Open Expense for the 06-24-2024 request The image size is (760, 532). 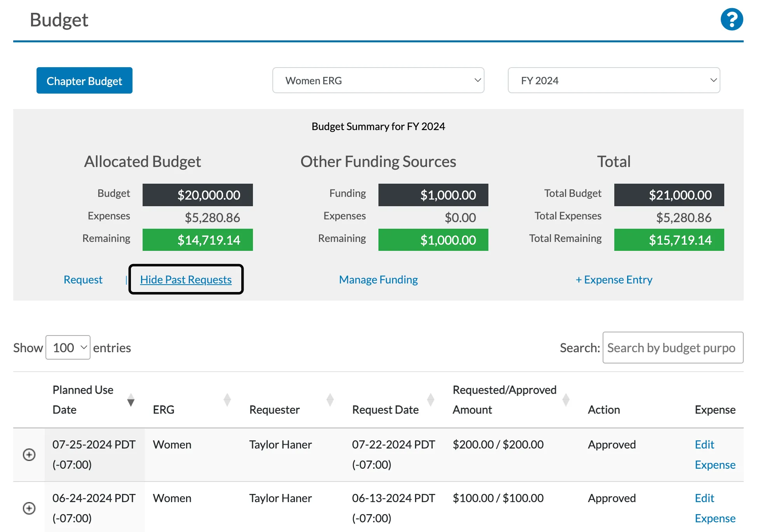click(x=715, y=518)
